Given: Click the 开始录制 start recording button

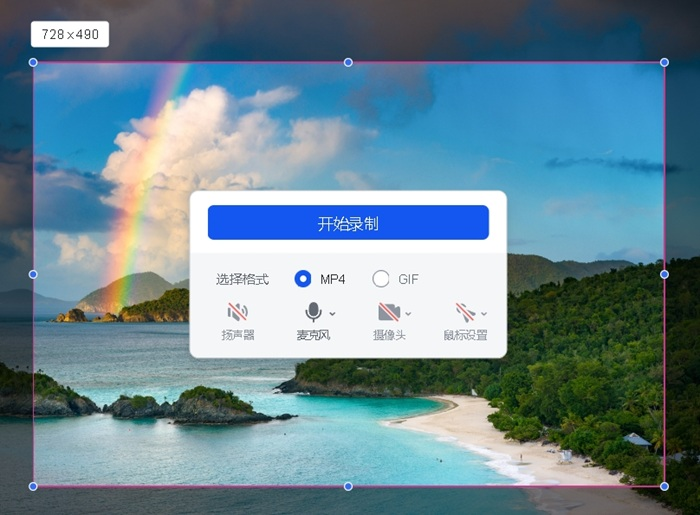Looking at the screenshot, I should click(x=348, y=223).
